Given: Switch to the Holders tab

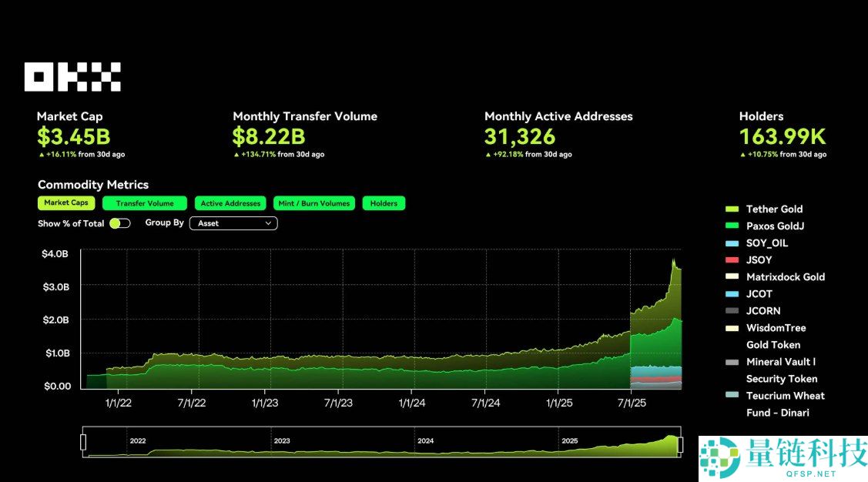Looking at the screenshot, I should [x=384, y=203].
